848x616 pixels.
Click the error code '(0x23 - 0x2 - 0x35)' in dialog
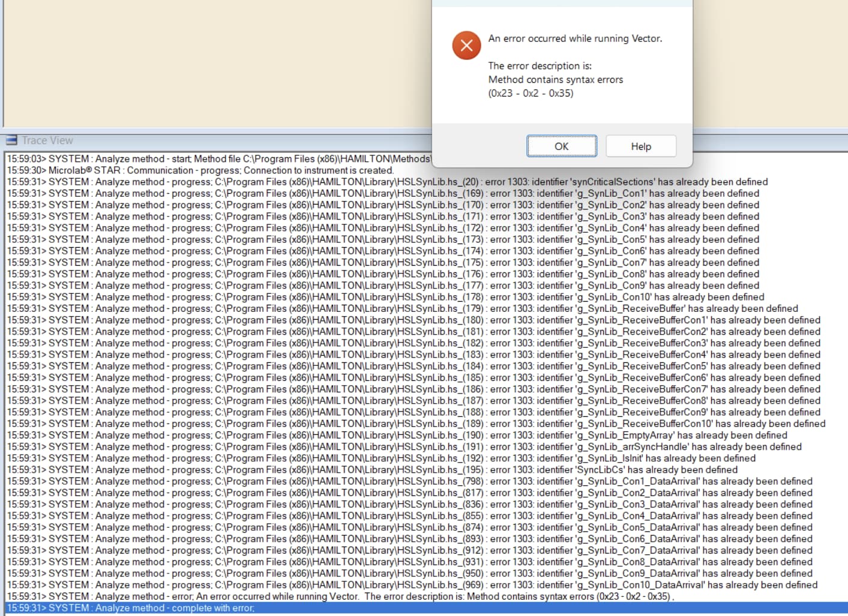pos(531,93)
